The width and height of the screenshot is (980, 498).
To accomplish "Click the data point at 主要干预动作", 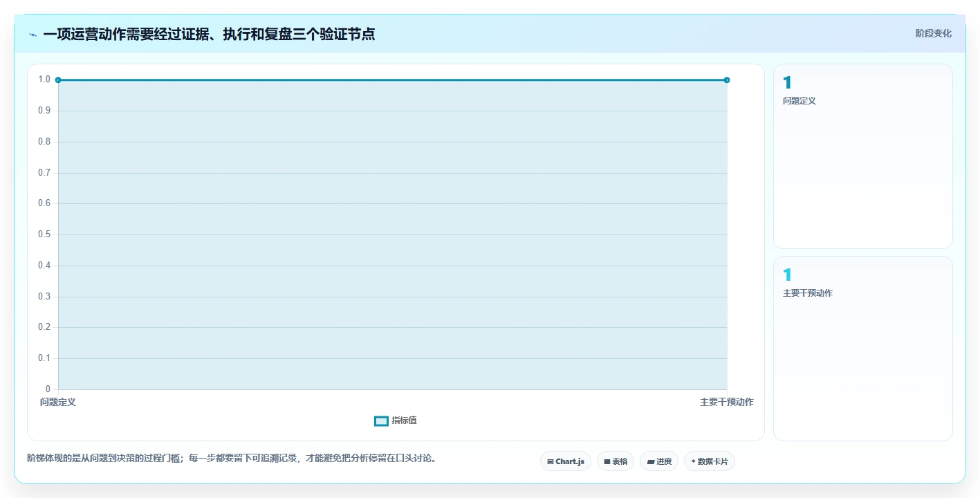I will (x=727, y=80).
